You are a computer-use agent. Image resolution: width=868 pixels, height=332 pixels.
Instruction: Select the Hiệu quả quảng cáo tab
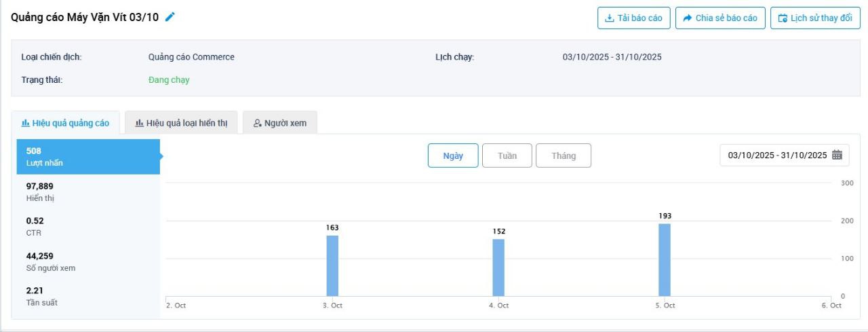(x=65, y=123)
